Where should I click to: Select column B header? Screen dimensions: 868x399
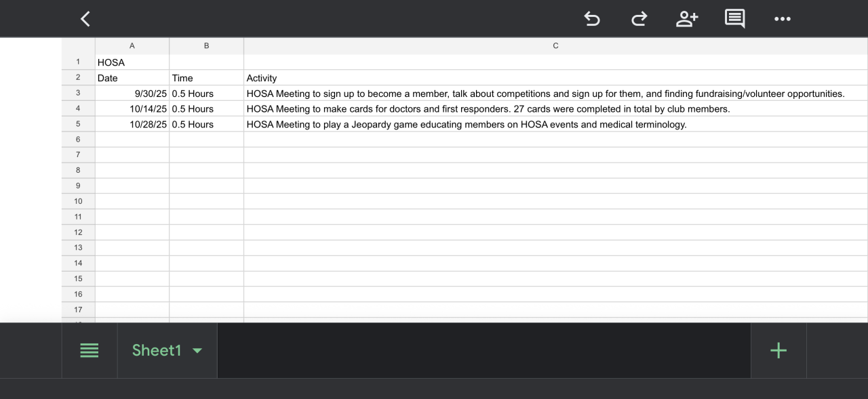tap(206, 45)
